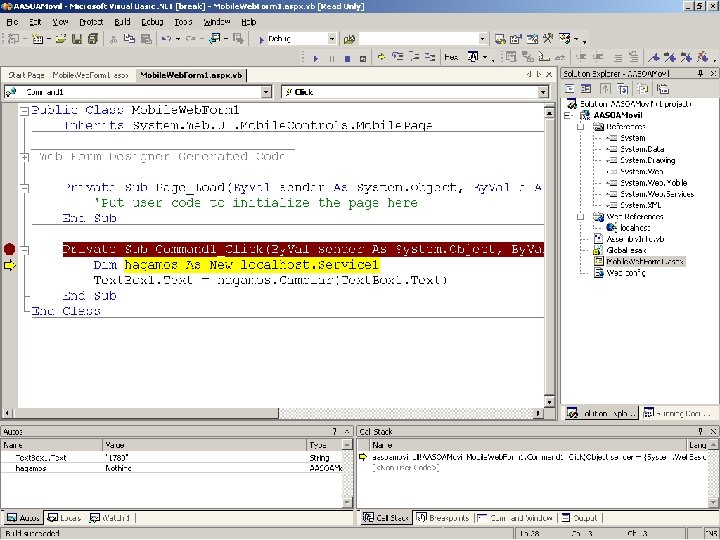Expand the Web Form Designer Generated Code region
This screenshot has width=720, height=540.
pos(23,156)
